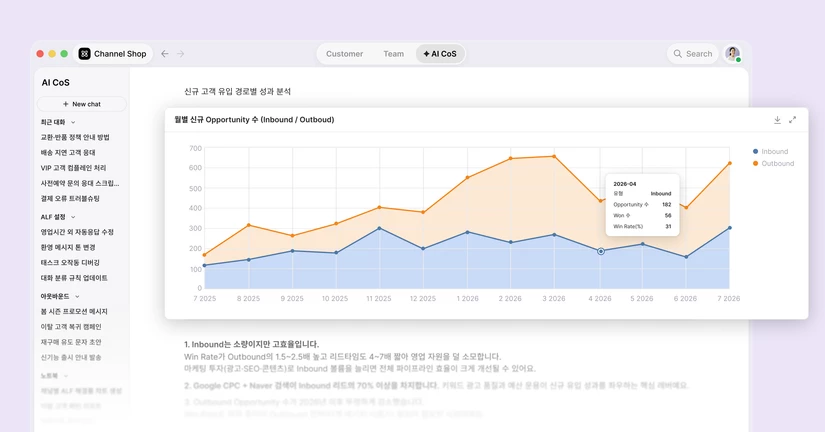Expand the chart to fullscreen
This screenshot has height=432, width=825.
(792, 120)
